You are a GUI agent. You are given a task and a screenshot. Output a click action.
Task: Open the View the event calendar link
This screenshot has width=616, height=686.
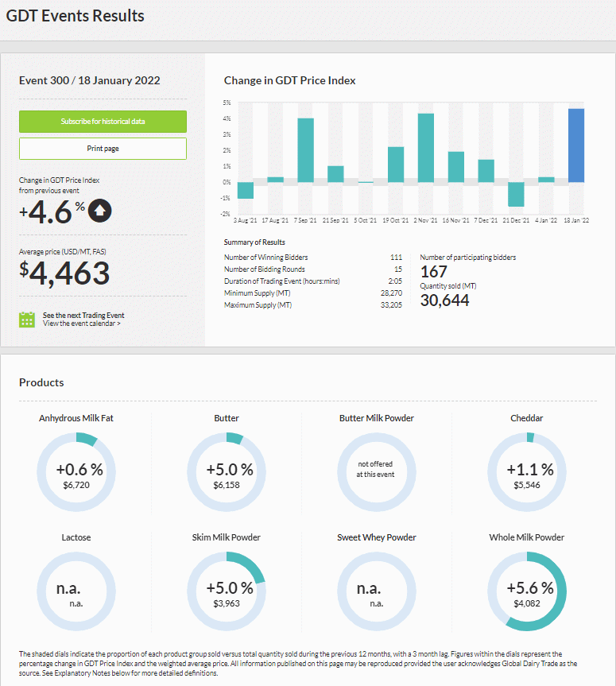[81, 324]
